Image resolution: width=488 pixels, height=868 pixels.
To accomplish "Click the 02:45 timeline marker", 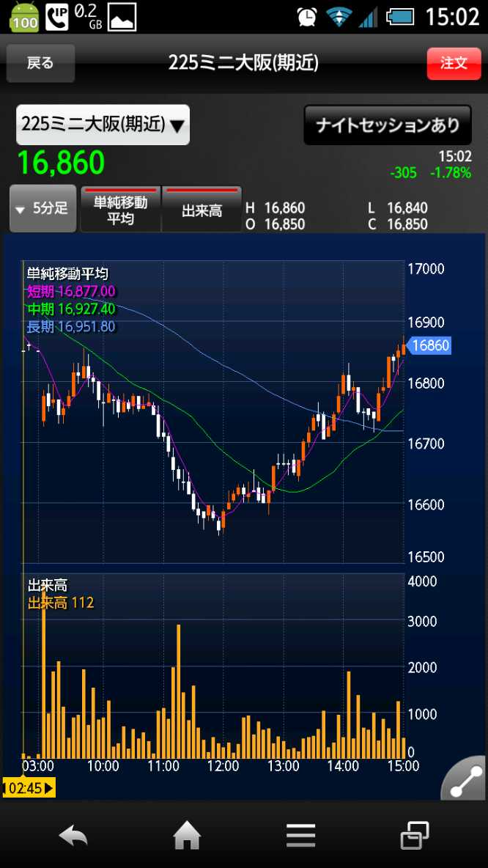I will (29, 789).
